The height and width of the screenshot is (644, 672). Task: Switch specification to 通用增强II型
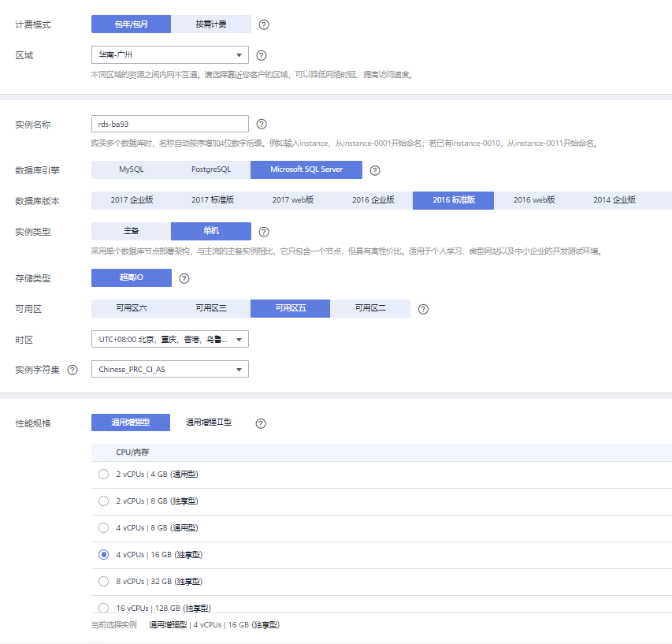(210, 423)
